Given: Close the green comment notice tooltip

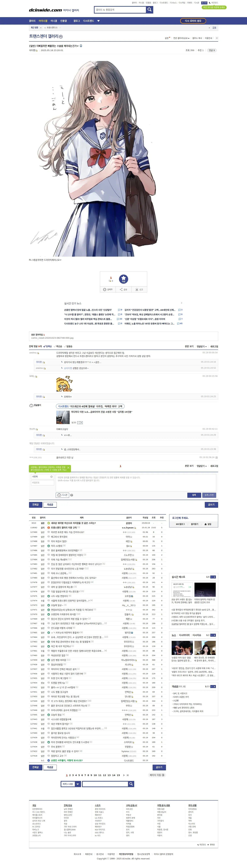Looking at the screenshot, I should click(x=68, y=468).
